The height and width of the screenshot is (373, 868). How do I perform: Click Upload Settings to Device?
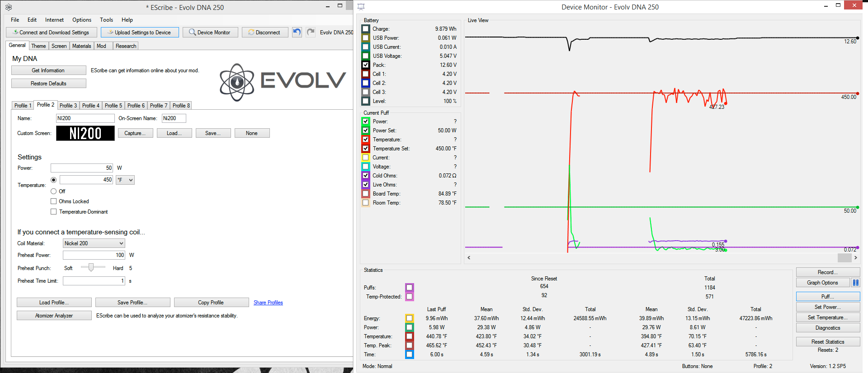pos(139,33)
